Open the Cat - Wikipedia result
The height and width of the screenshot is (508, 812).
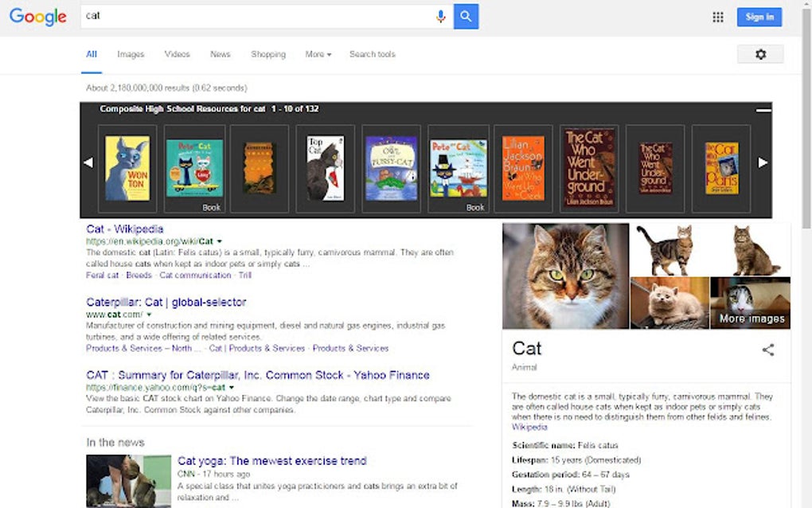click(x=125, y=229)
